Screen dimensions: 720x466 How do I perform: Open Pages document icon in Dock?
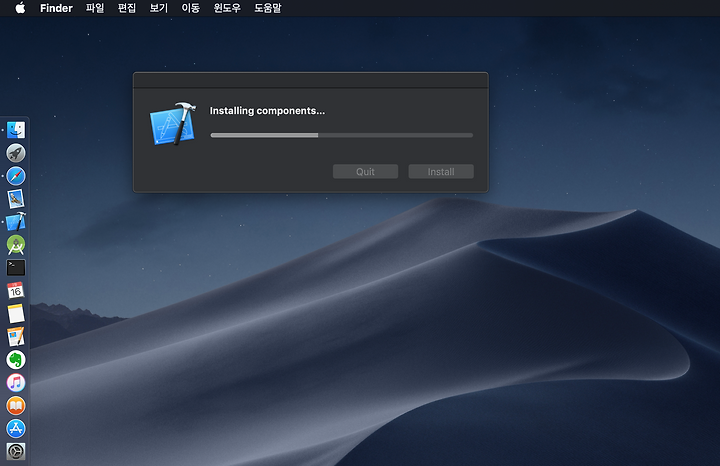click(16, 337)
